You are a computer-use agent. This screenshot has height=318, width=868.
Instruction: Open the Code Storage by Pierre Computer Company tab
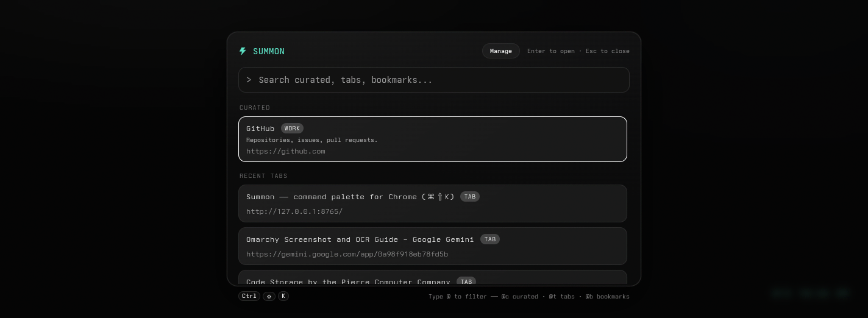point(433,278)
